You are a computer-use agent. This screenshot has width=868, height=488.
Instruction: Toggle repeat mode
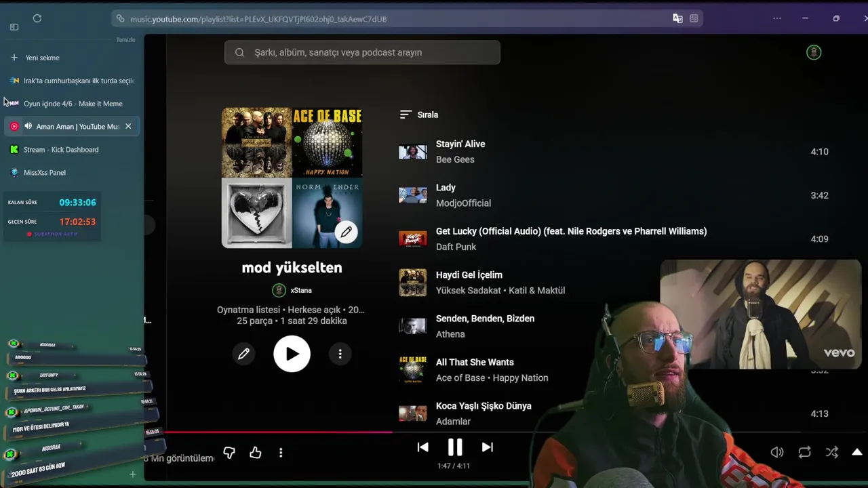coord(805,452)
